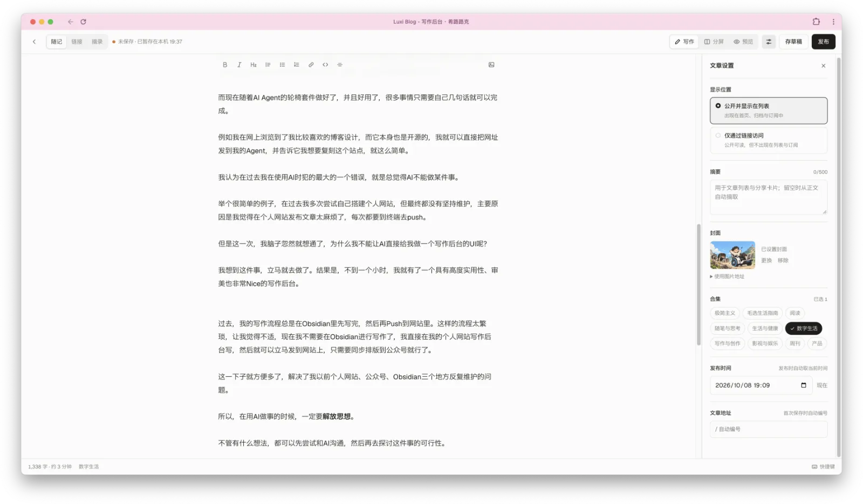
Task: Click 移除 to remove cover
Action: coord(783,260)
